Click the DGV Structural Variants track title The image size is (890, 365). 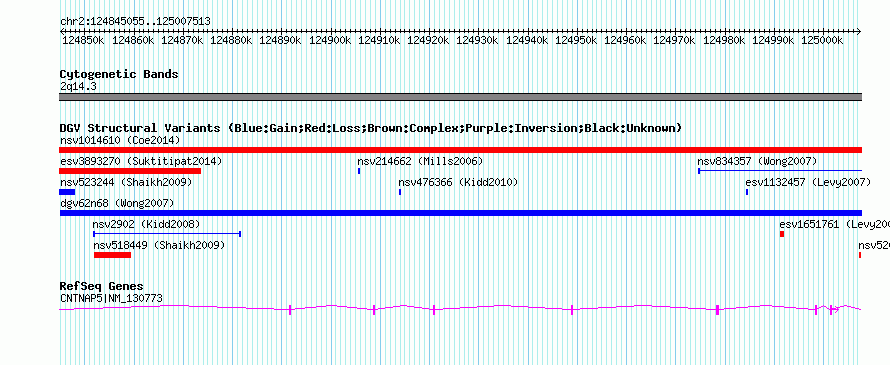pyautogui.click(x=371, y=128)
